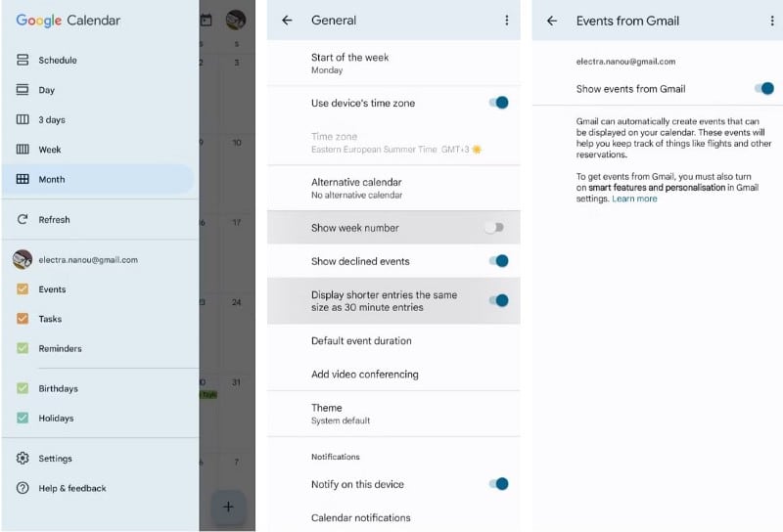
Task: Select Week view in drawer
Action: click(x=98, y=150)
